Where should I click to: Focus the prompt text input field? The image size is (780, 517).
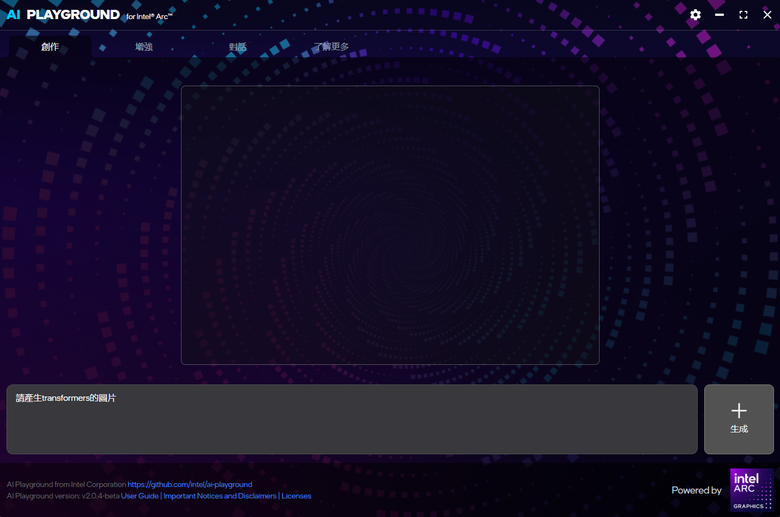coord(352,419)
